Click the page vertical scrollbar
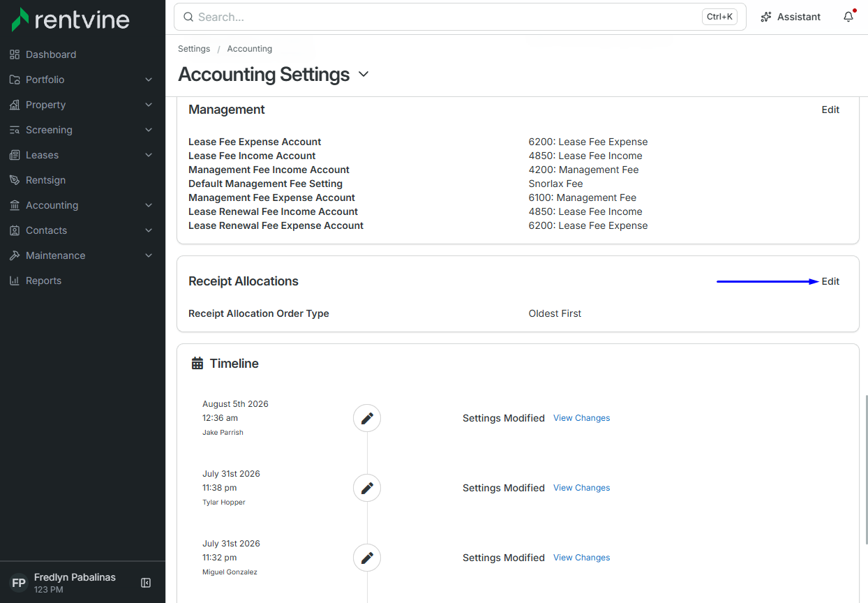 (866, 469)
